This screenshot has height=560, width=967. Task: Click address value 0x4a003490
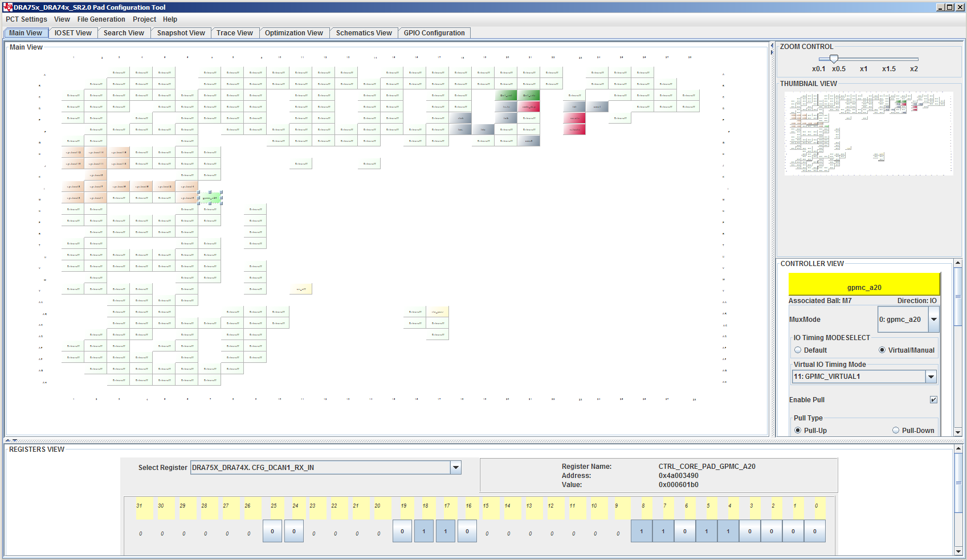(679, 476)
